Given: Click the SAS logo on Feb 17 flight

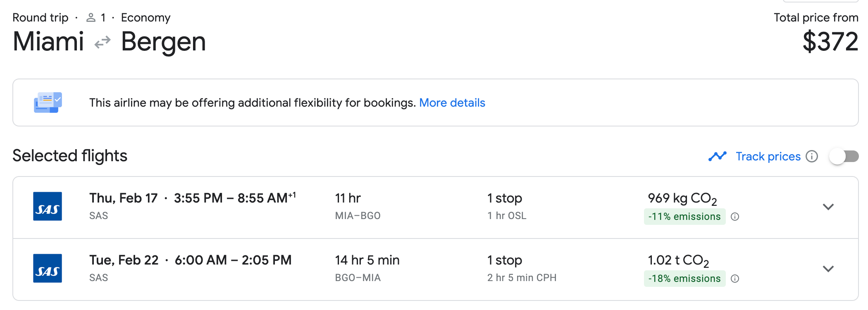Looking at the screenshot, I should (48, 206).
